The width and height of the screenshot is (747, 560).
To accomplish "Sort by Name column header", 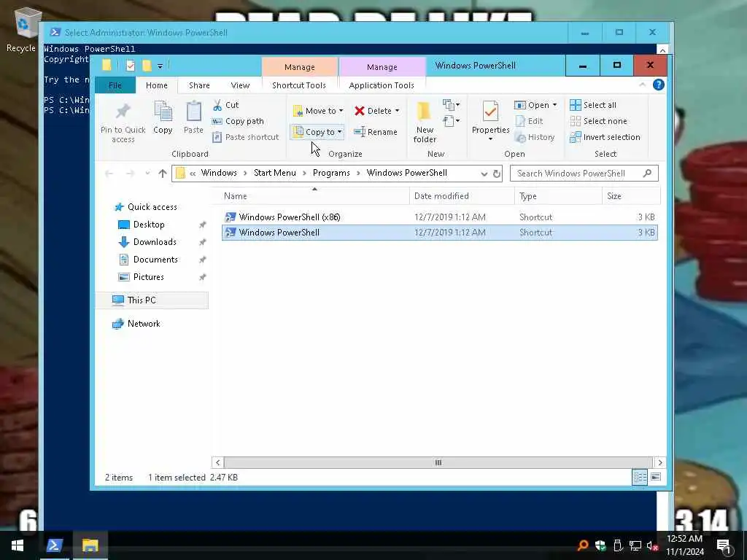I will 314,195.
